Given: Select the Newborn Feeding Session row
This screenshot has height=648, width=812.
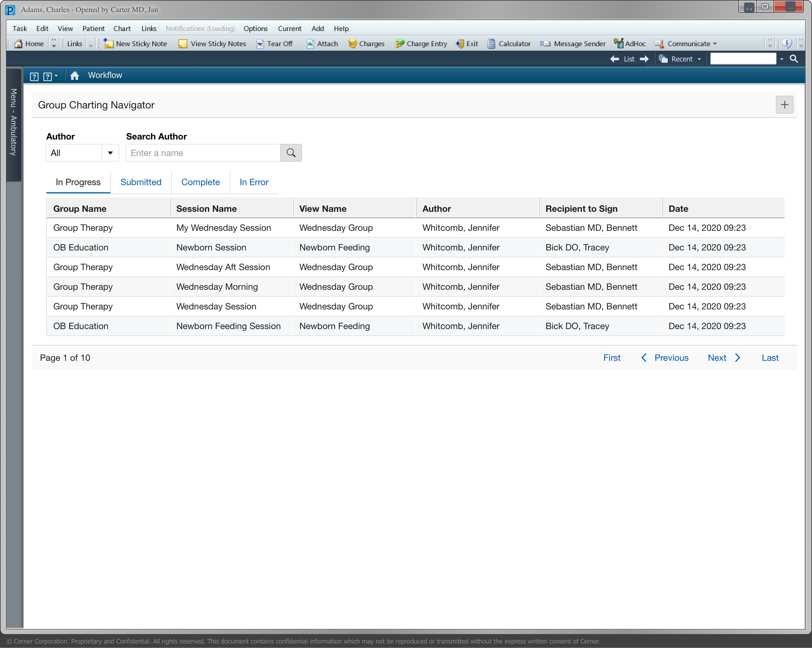Looking at the screenshot, I should (415, 326).
